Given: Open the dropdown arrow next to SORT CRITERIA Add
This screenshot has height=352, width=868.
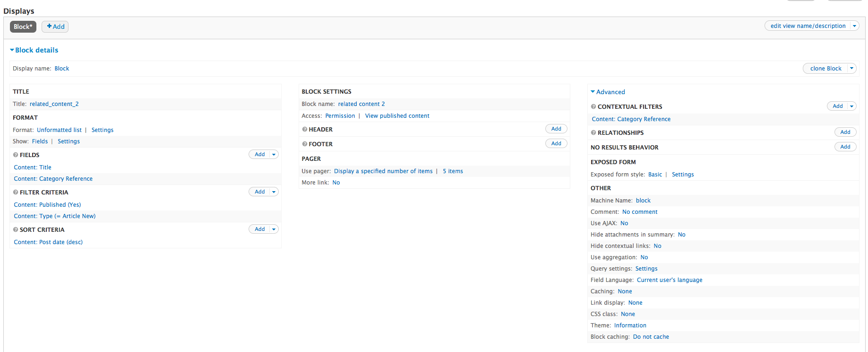Looking at the screenshot, I should tap(274, 229).
